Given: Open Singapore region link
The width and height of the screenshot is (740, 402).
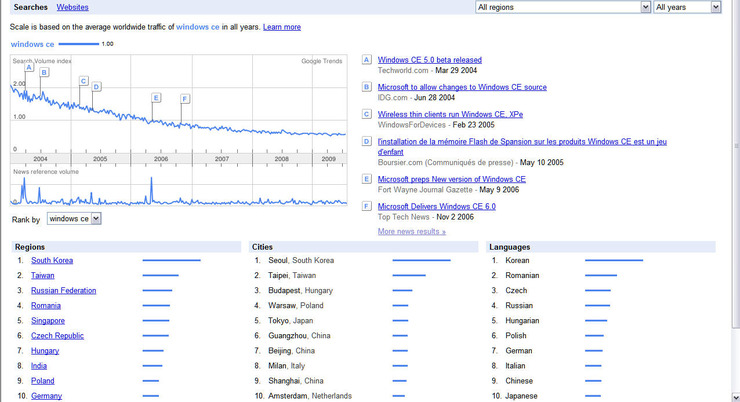Looking at the screenshot, I should 48,320.
